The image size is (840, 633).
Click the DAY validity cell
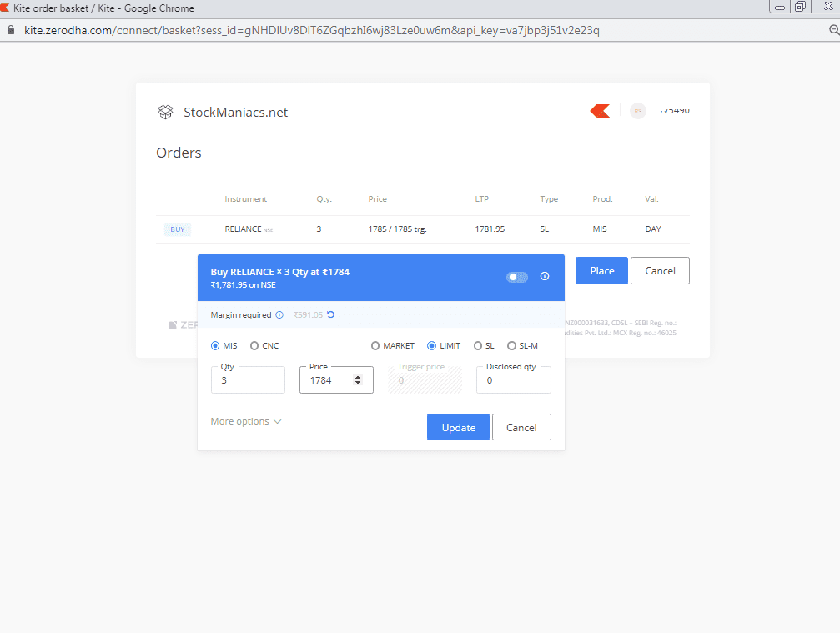point(653,229)
